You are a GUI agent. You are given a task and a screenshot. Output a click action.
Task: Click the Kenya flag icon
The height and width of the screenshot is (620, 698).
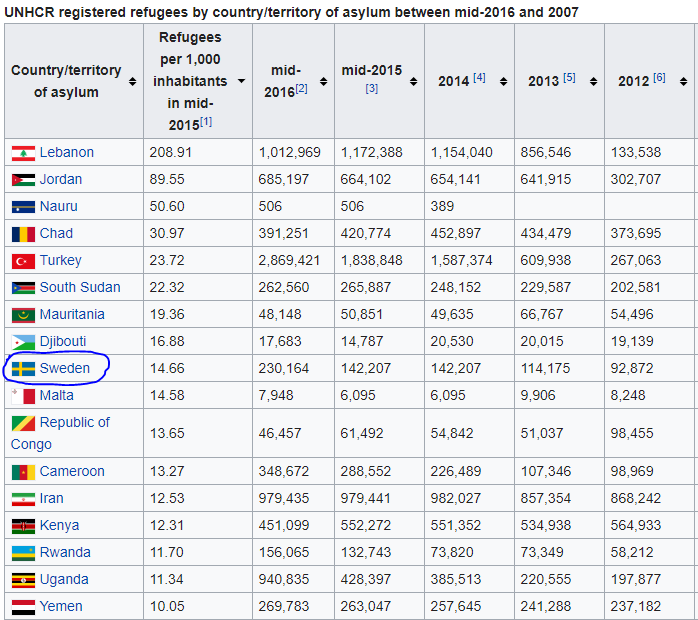[23, 526]
